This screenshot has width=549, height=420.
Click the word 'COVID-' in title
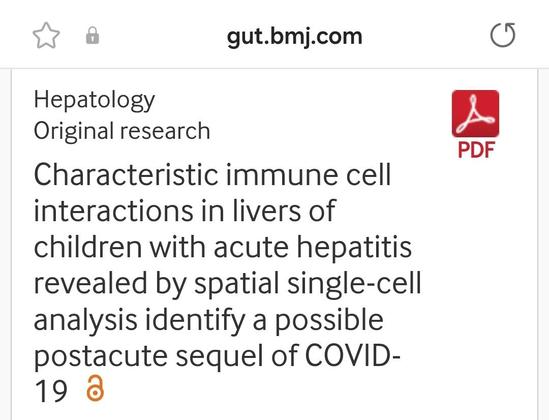pyautogui.click(x=353, y=356)
